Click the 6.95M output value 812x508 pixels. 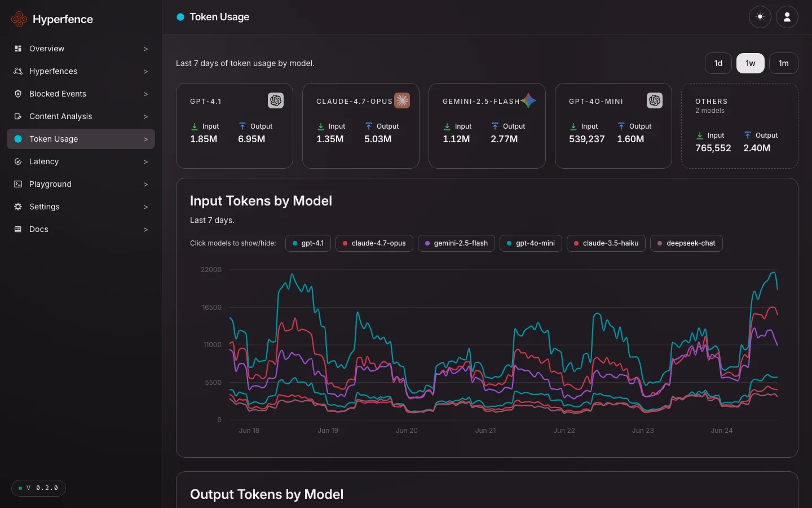251,139
